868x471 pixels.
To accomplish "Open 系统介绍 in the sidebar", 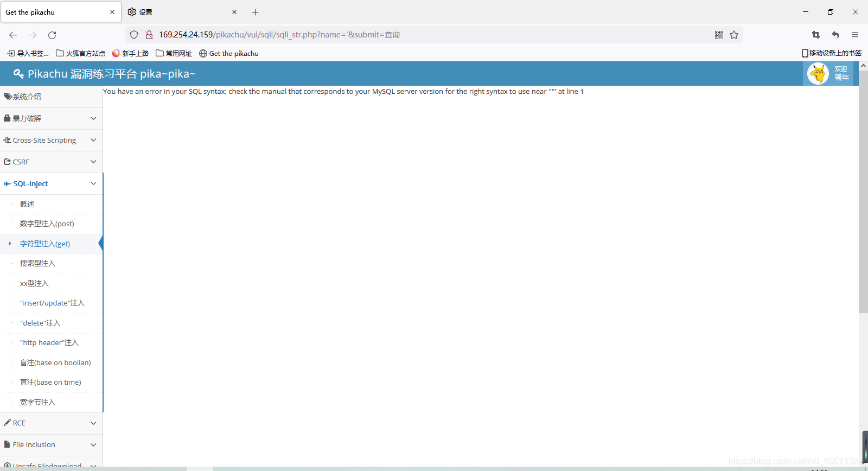I will (52, 97).
